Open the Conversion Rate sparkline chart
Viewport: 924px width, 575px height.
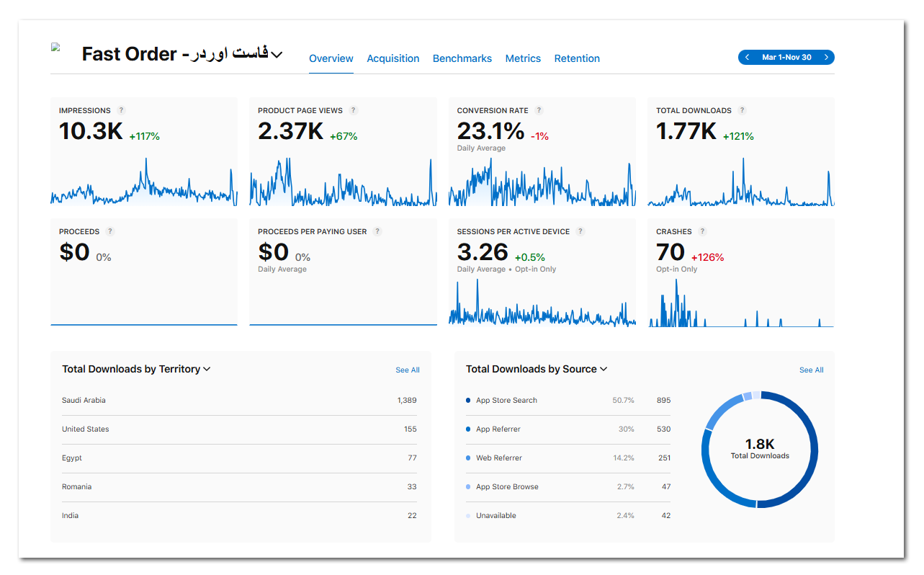coord(542,182)
